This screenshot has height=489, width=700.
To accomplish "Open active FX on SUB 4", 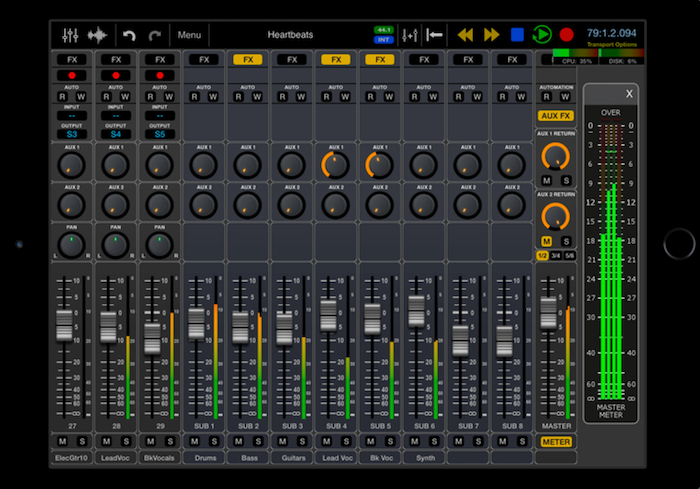I will coord(336,60).
